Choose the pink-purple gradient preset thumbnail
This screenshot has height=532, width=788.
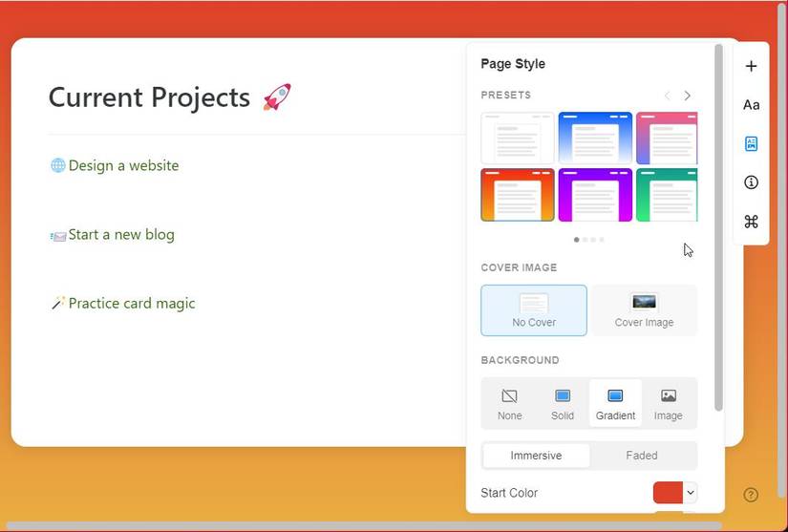point(667,138)
